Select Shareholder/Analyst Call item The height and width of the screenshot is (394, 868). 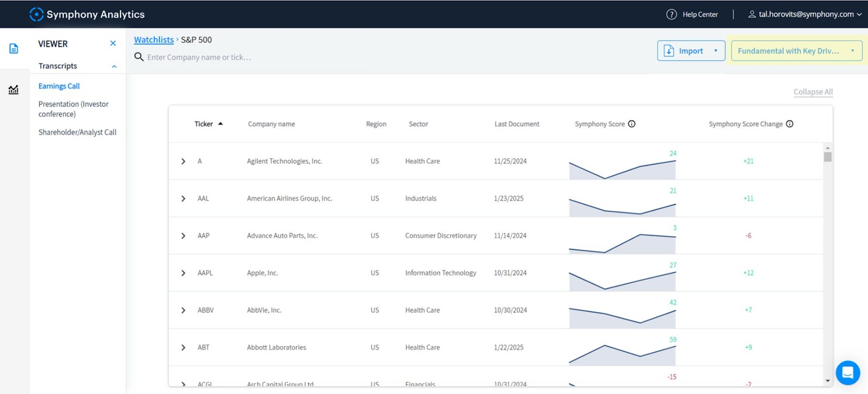point(78,132)
